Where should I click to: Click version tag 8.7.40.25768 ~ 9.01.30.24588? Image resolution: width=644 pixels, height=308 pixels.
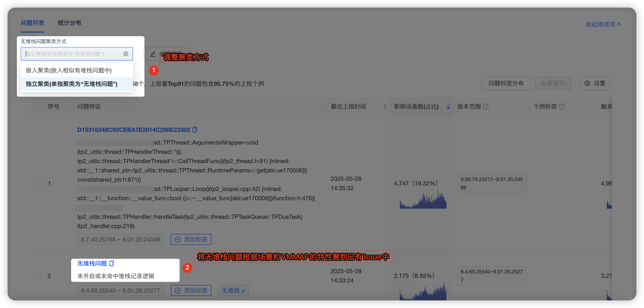coord(121,239)
